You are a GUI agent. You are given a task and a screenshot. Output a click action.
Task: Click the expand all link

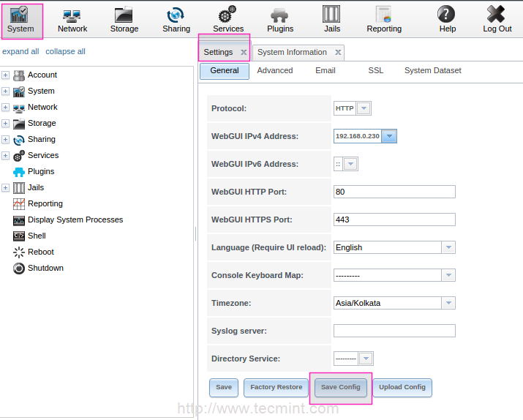20,52
